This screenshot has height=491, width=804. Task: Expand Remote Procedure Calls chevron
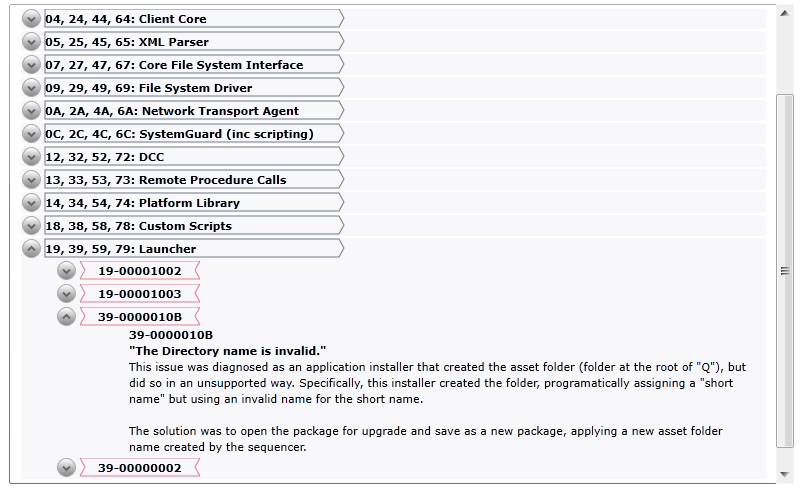pyautogui.click(x=31, y=180)
